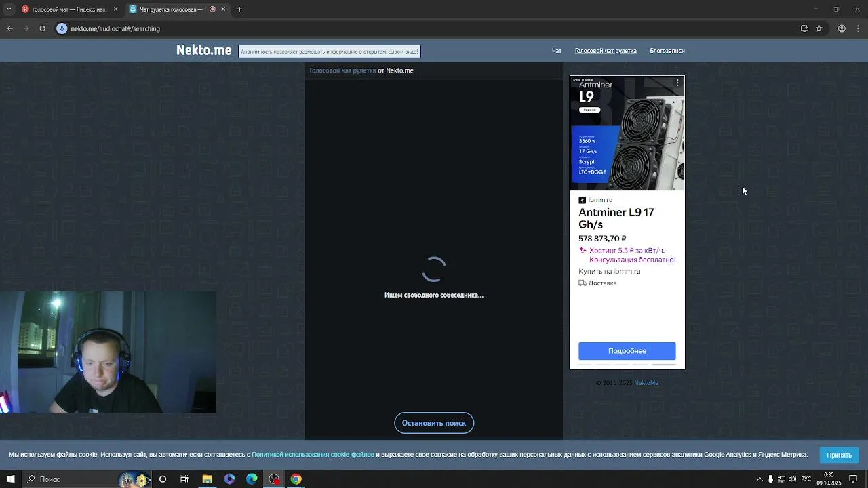
Task: Click the ad price 578 873,70 ₽
Action: point(602,239)
